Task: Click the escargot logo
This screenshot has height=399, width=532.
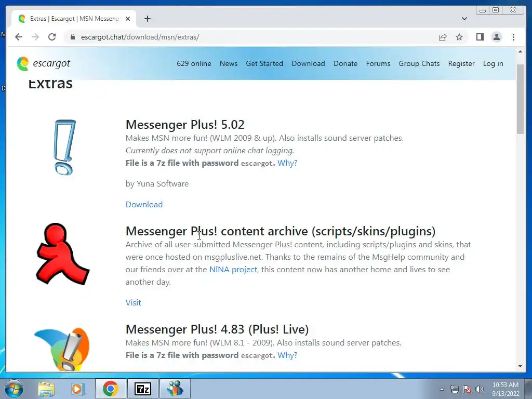Action: pyautogui.click(x=44, y=63)
